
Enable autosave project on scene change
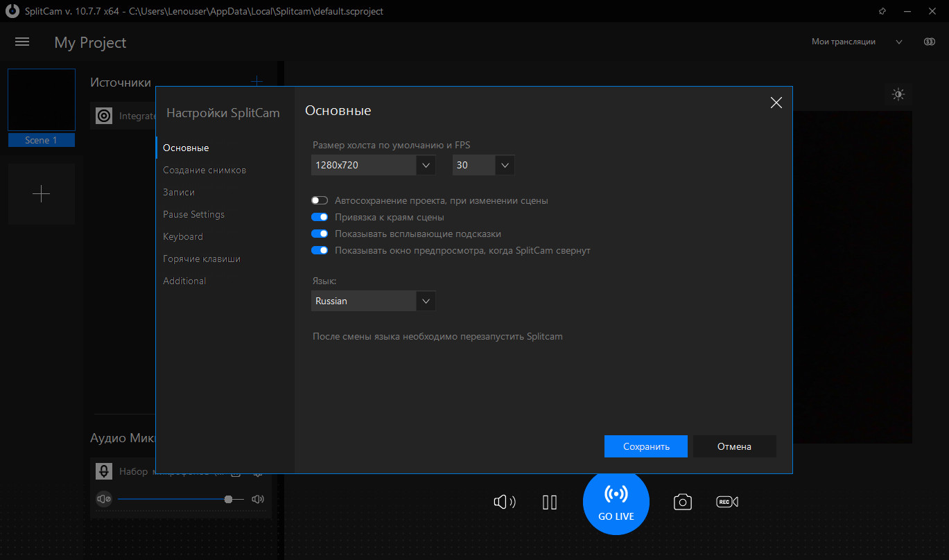(x=320, y=200)
